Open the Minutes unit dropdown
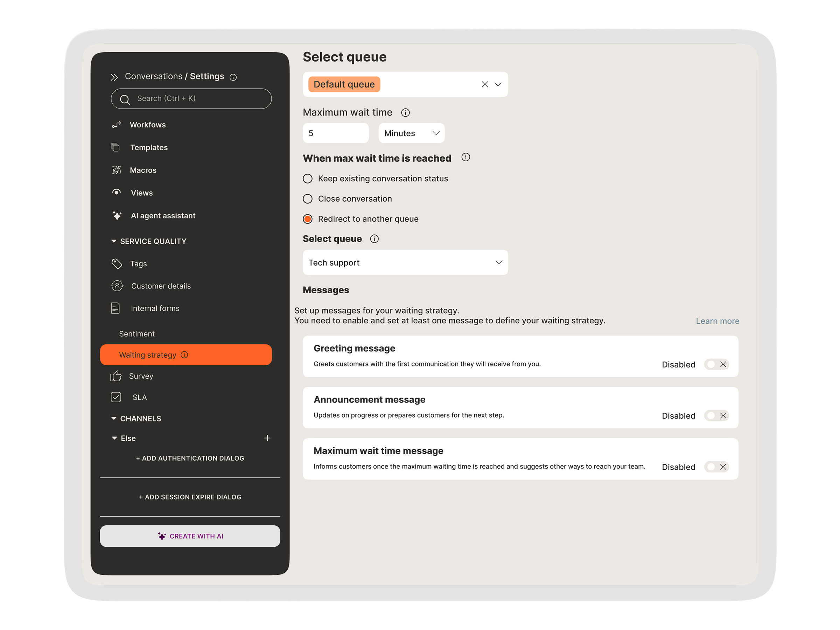840x630 pixels. click(x=411, y=133)
